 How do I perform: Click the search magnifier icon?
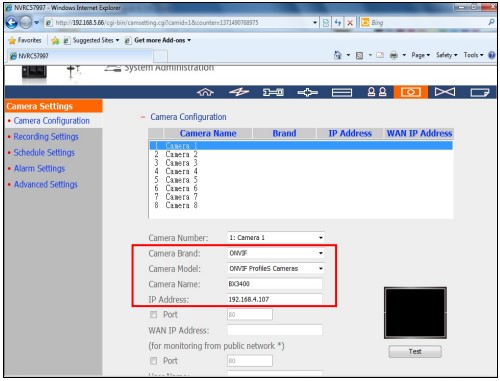click(x=491, y=22)
